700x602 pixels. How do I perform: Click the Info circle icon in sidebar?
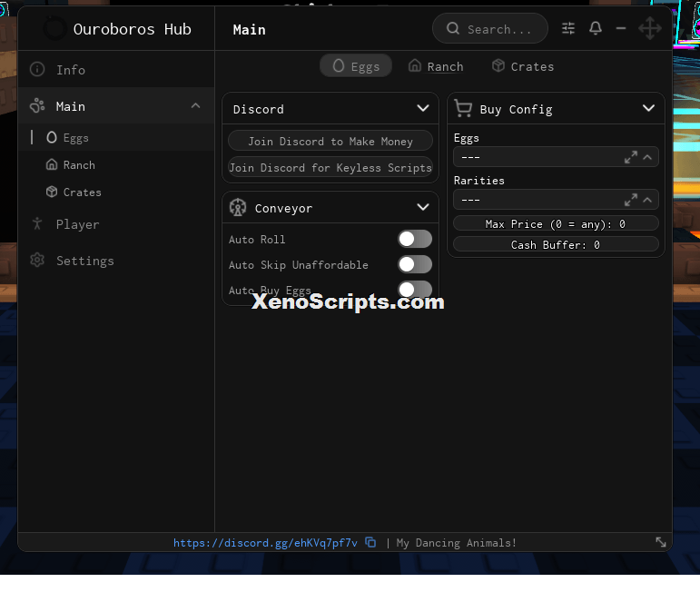pos(37,69)
